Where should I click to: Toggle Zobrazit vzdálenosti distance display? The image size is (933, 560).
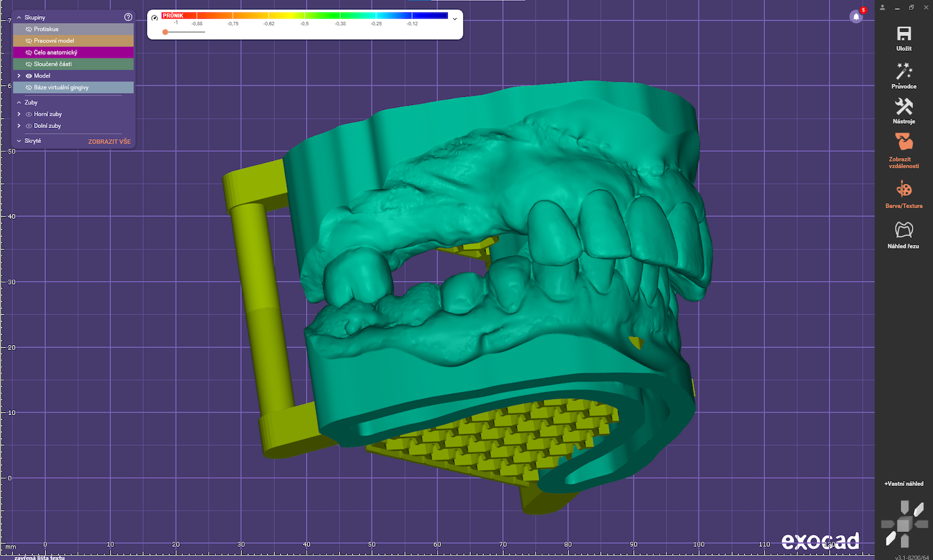(904, 142)
